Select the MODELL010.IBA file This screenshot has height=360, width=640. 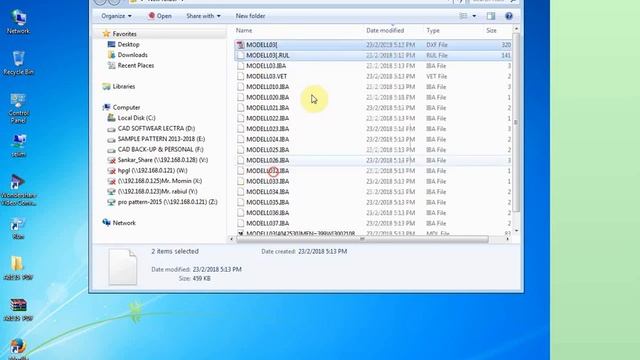point(373,87)
